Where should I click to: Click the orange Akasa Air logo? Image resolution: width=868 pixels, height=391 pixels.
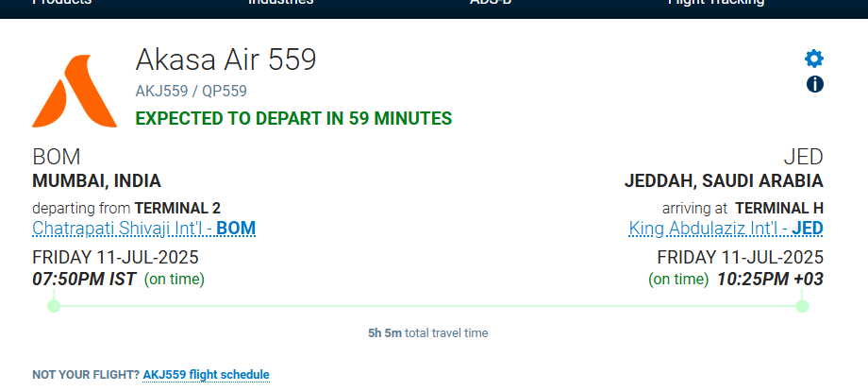point(75,91)
